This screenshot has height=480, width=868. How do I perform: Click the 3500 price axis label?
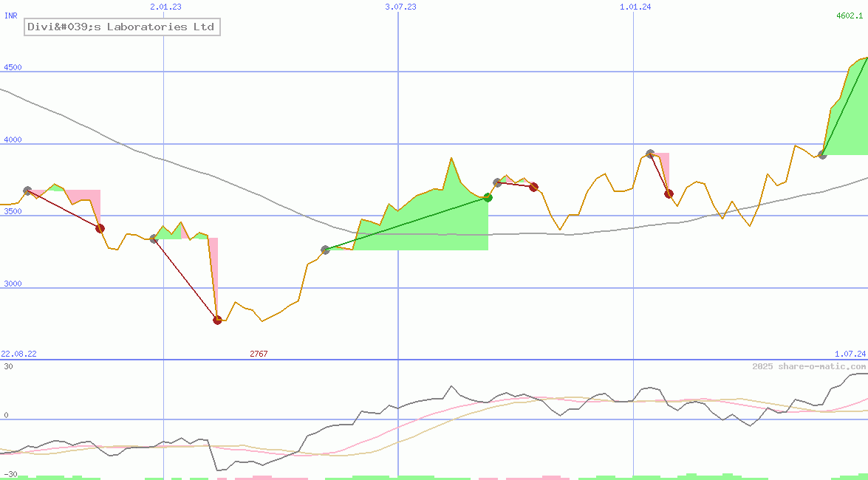(13, 211)
